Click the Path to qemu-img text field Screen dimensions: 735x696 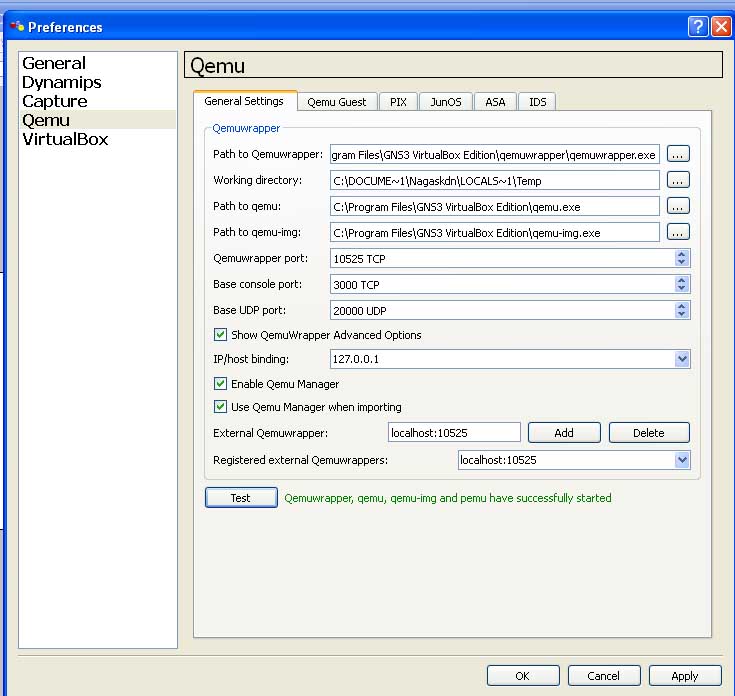495,232
